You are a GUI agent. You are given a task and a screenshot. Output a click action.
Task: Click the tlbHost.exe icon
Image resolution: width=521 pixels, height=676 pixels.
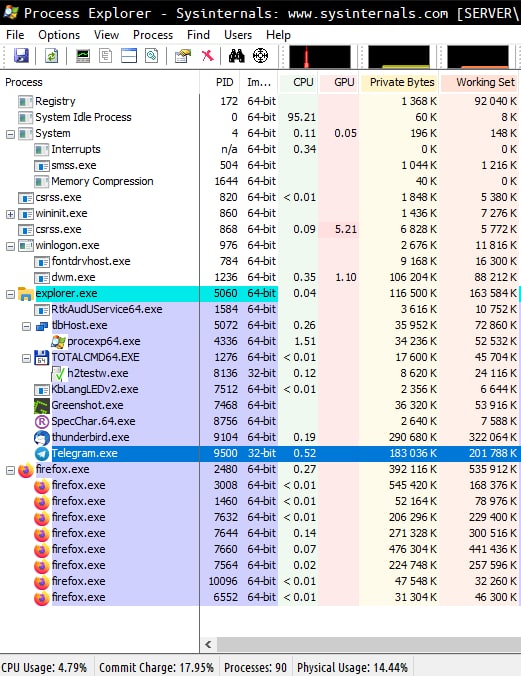pyautogui.click(x=42, y=326)
